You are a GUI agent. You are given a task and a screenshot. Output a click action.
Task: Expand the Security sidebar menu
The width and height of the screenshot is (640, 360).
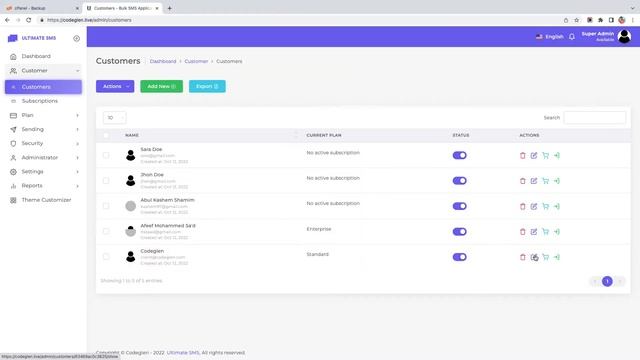43,143
